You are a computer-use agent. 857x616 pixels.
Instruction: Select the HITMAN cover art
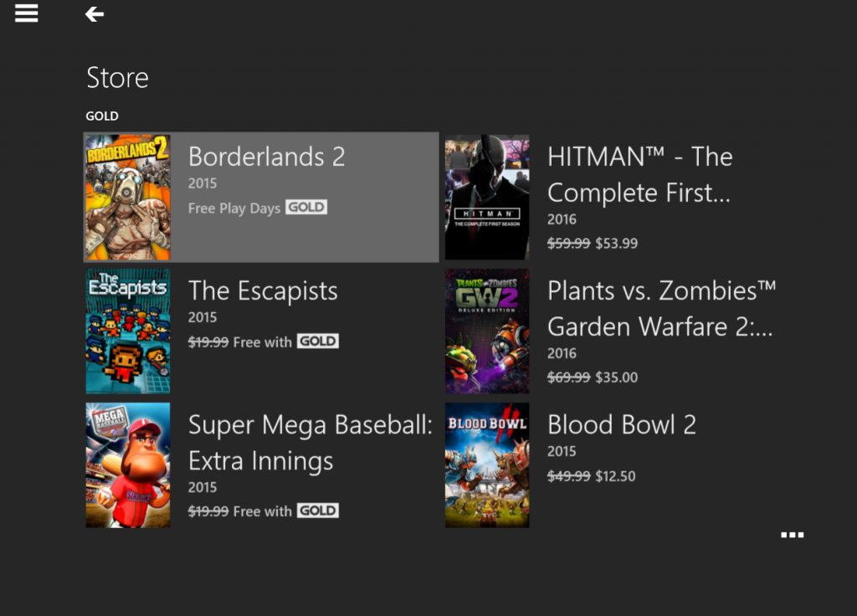tap(487, 197)
